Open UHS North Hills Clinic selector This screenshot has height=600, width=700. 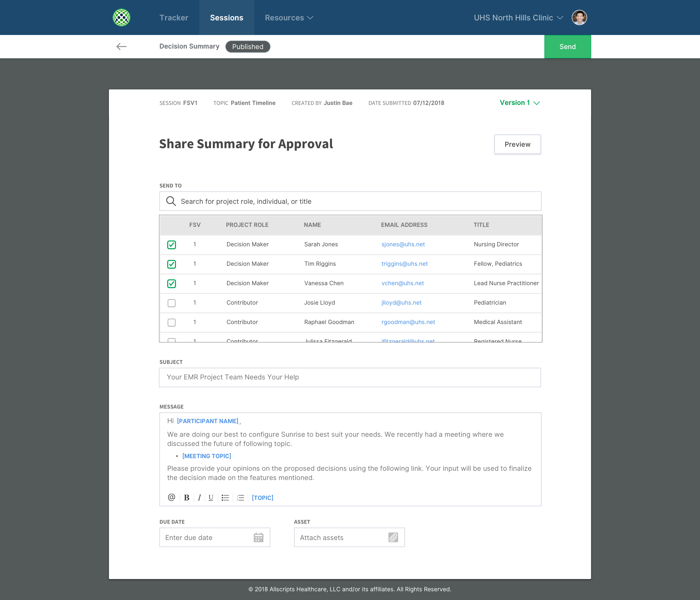[x=518, y=17]
